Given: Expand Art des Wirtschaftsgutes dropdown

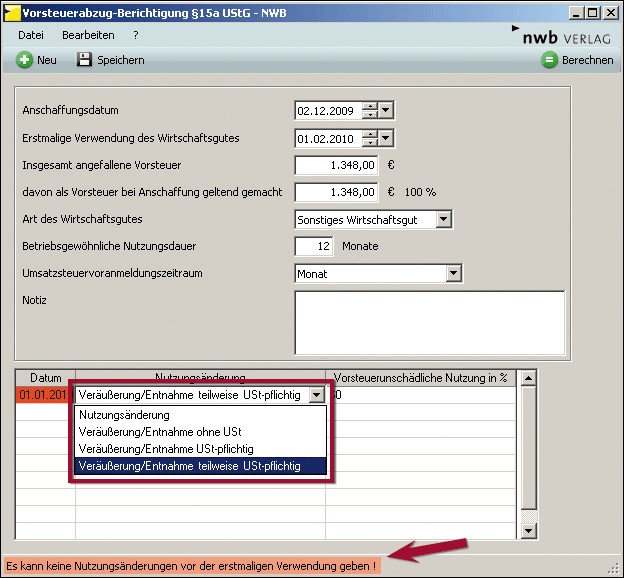Looking at the screenshot, I should 444,219.
